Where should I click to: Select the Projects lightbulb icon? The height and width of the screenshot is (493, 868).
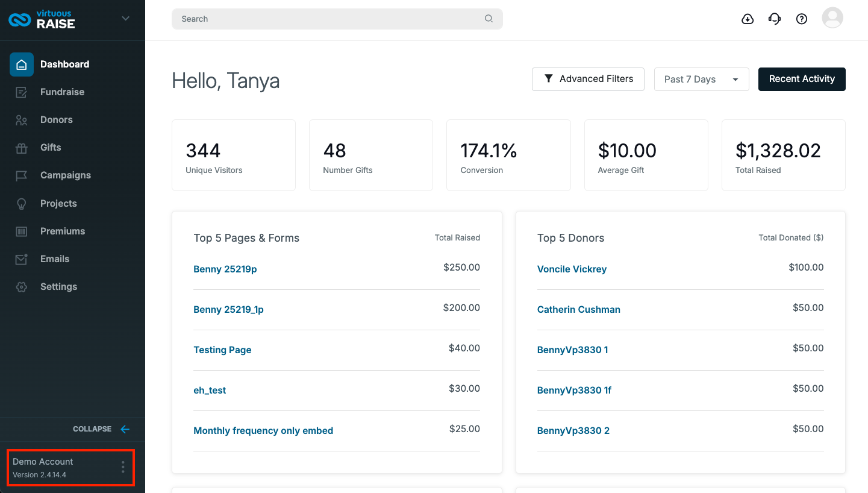[22, 204]
